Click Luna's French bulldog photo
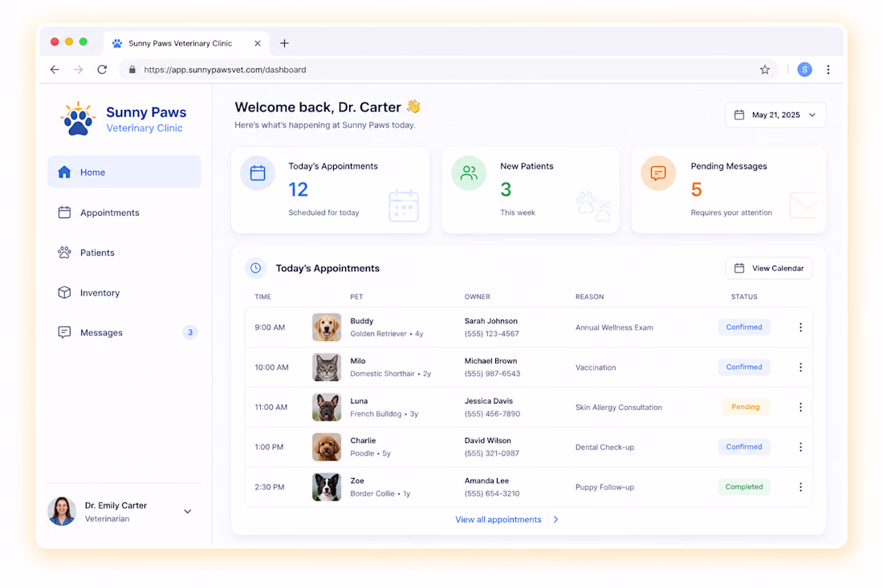This screenshot has height=588, width=883. click(327, 408)
